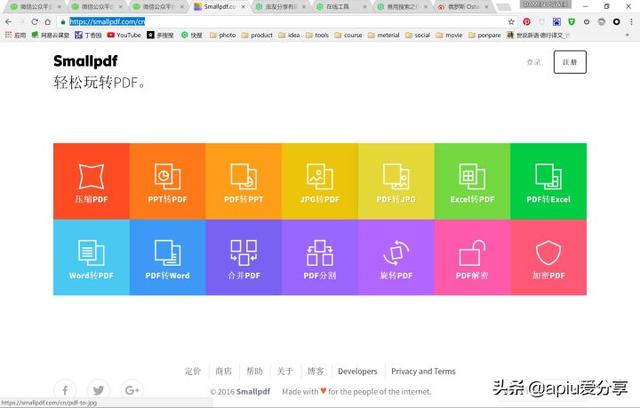This screenshot has height=408, width=640.
Task: Open the PPT转PDF converter tile
Action: [x=167, y=181]
